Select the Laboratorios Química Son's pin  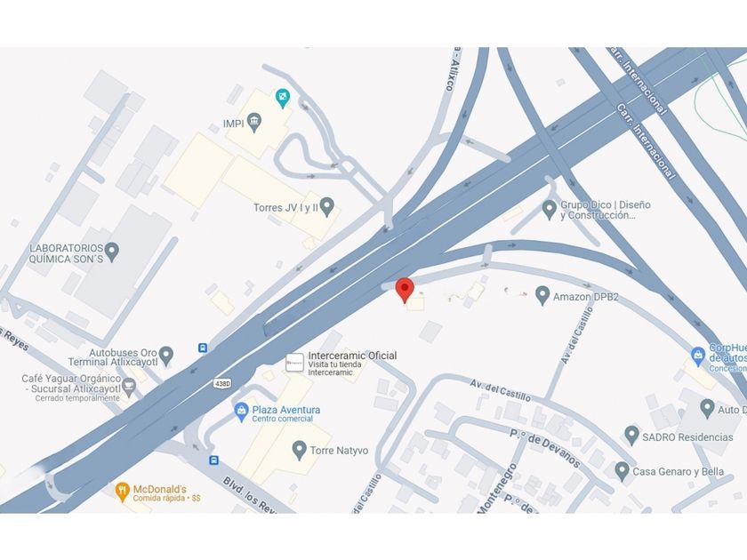[111, 252]
